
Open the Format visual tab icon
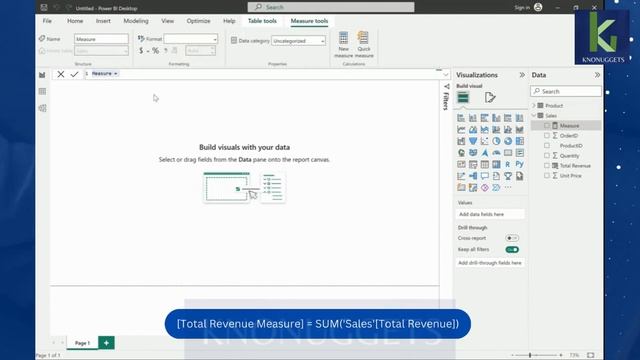(x=490, y=97)
